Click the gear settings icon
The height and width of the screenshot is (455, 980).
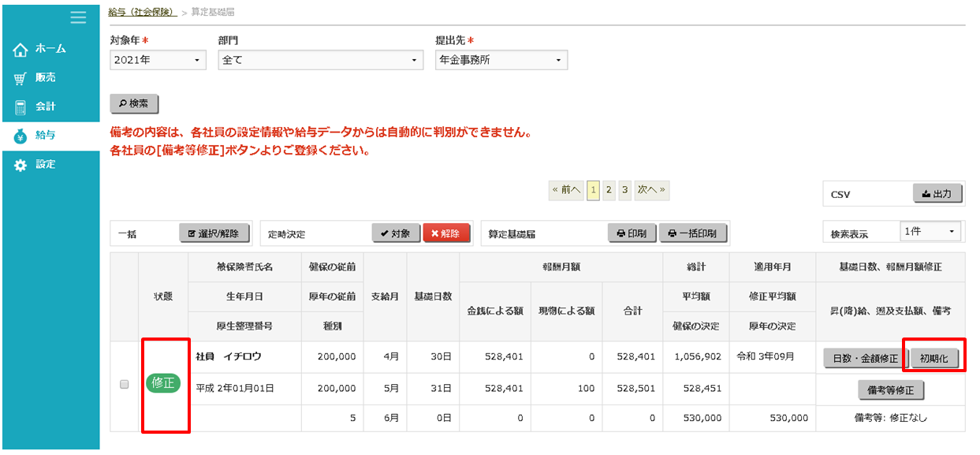20,165
